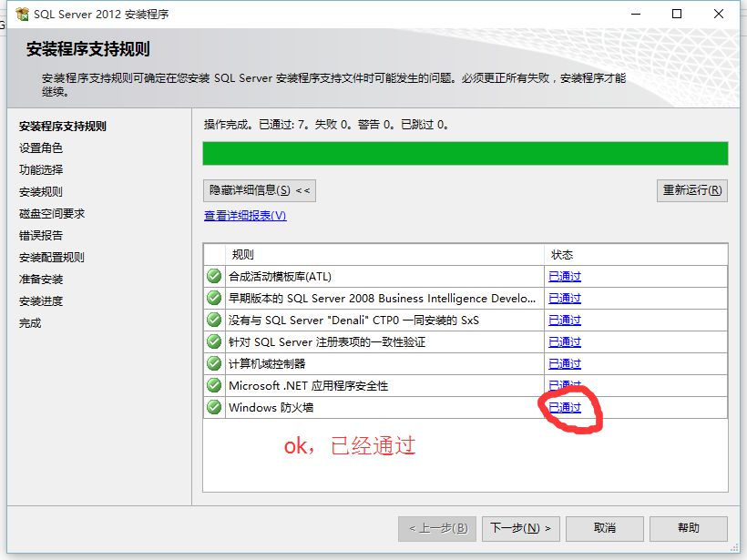Click the success icon for 合成活动模板库(ATL)
This screenshot has width=747, height=560.
coord(212,277)
